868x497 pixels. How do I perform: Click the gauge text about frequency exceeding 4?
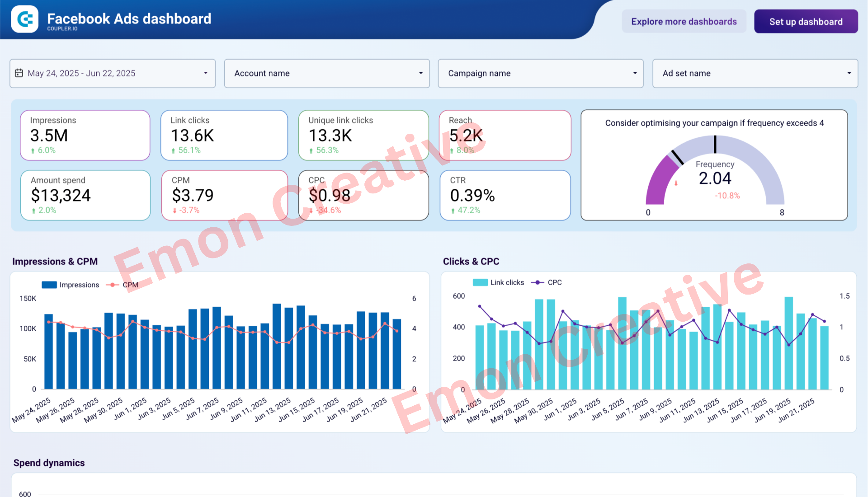714,123
